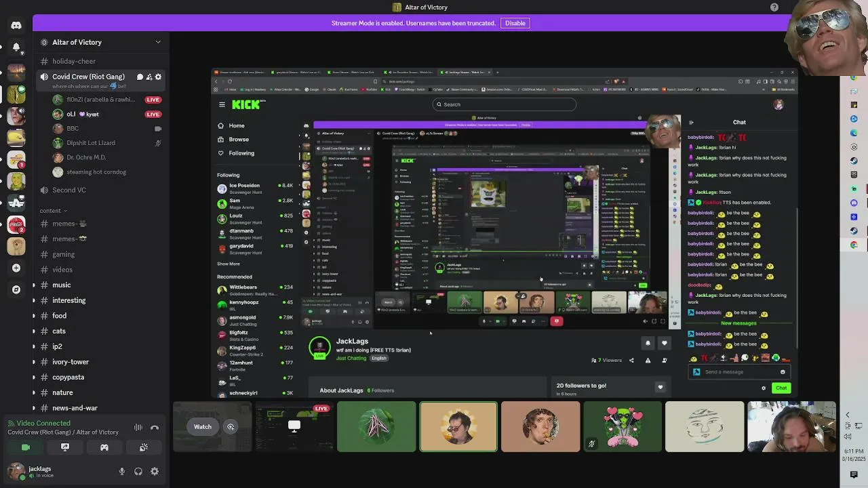Open Kick chat settings gear icon
This screenshot has height=488, width=868.
point(764,388)
